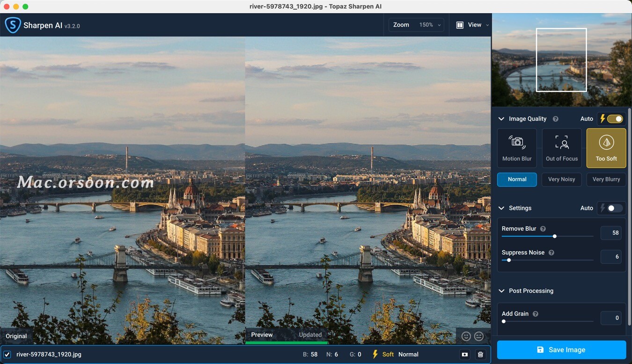Open the View dropdown menu
Viewport: 632px width, 364px height.
[x=473, y=25]
